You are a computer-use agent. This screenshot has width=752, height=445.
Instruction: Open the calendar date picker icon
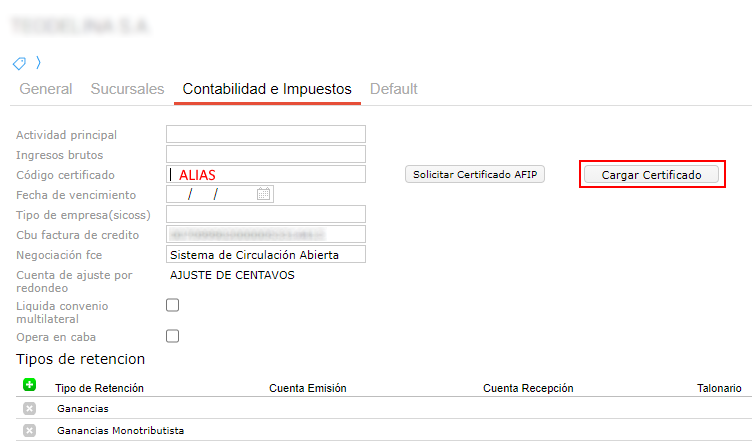[264, 194]
